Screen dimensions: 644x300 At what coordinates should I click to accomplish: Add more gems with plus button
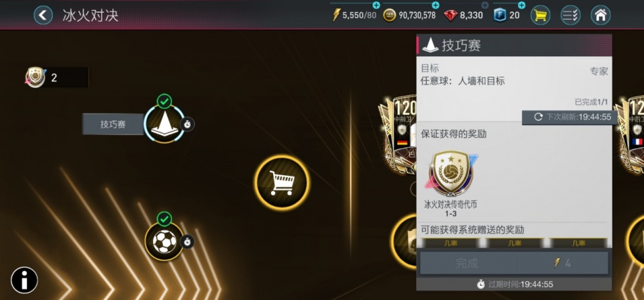coord(485,5)
